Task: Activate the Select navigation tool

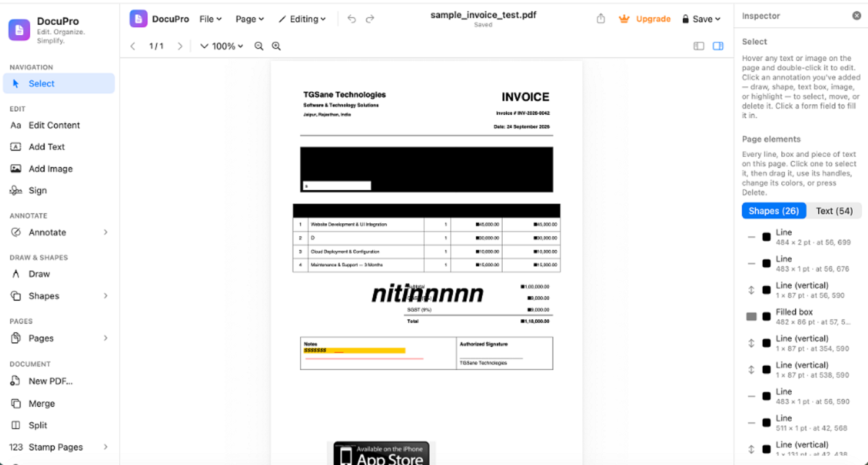Action: click(x=58, y=84)
